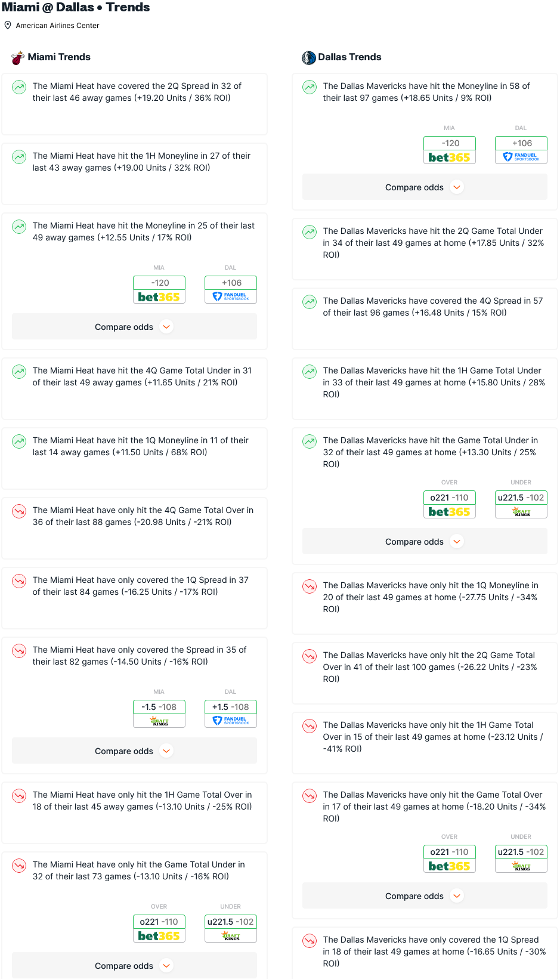Open Compare odds chevron under Dallas Game Total Over
This screenshot has width=560, height=979.
point(457,896)
